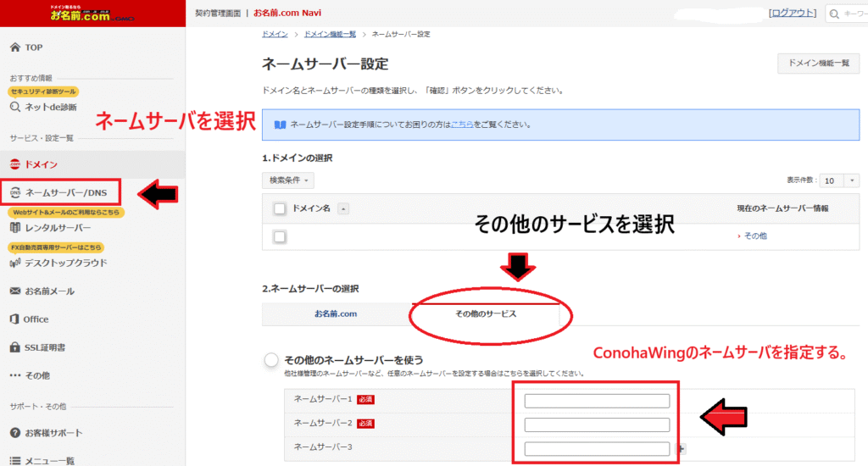Click the keyword search box at top
868x466 pixels.
click(x=847, y=14)
